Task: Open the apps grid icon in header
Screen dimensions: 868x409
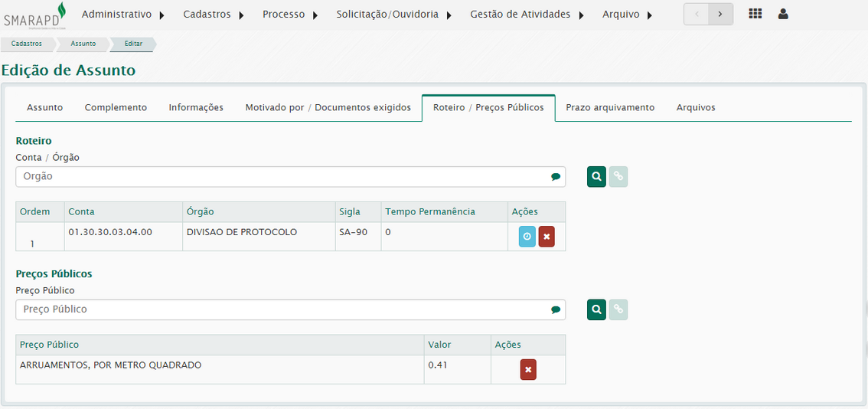Action: [x=755, y=14]
